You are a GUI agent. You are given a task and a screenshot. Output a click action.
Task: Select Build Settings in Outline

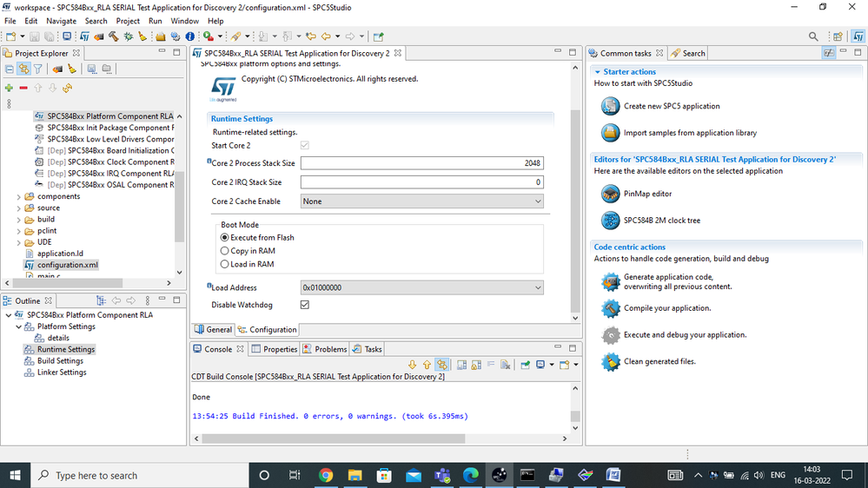(60, 360)
